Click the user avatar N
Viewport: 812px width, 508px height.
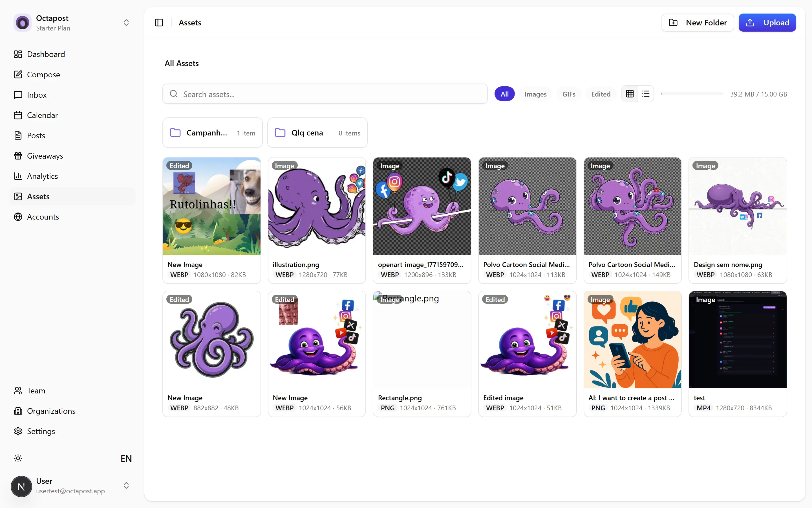click(21, 486)
